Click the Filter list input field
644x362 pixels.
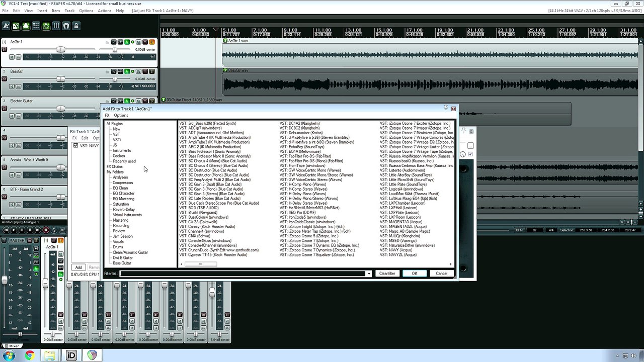243,274
